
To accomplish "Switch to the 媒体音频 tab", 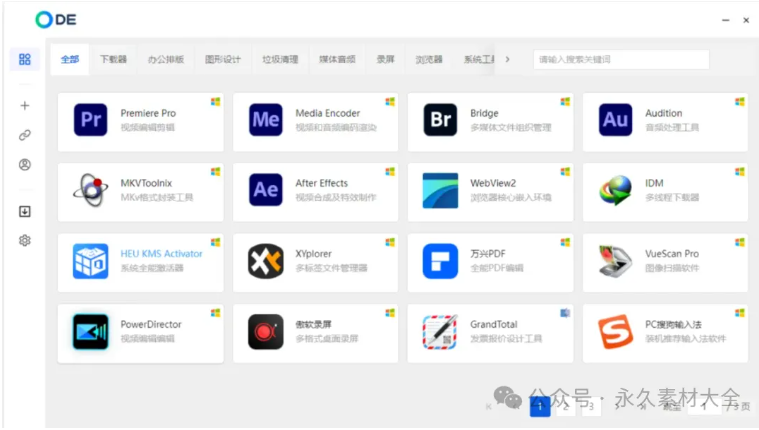I will click(337, 59).
